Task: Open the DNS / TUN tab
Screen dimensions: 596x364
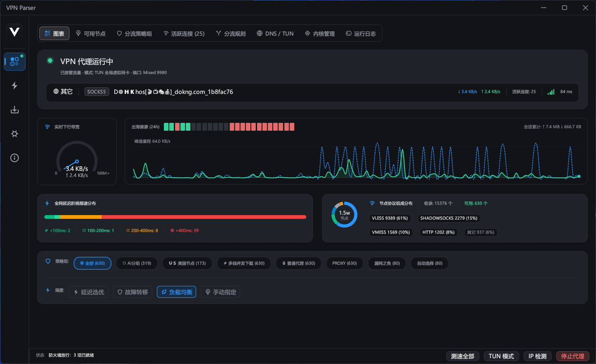Action: [275, 34]
